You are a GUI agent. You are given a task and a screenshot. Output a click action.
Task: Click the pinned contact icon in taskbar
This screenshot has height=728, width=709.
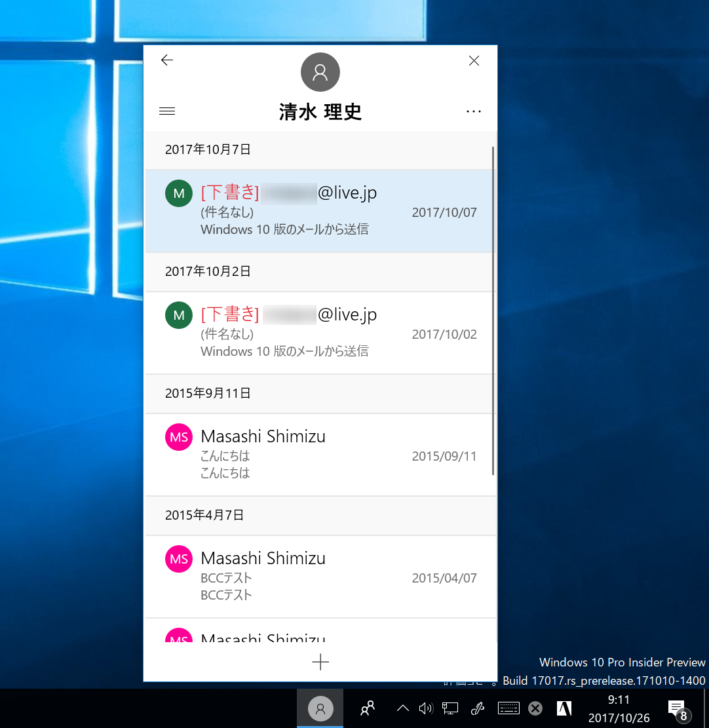click(x=320, y=708)
